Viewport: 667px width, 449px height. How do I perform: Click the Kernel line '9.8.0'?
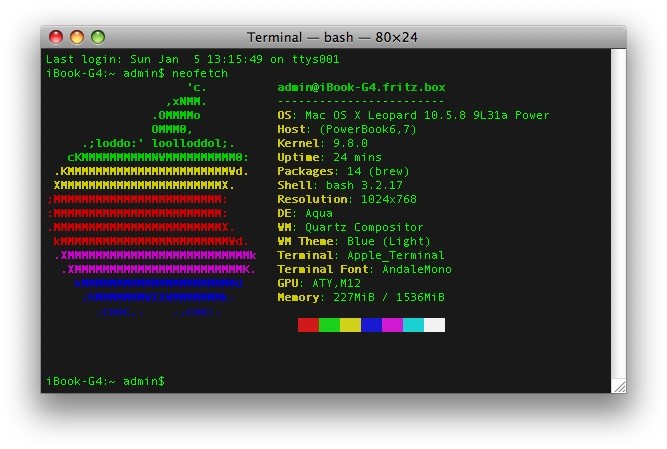322,143
